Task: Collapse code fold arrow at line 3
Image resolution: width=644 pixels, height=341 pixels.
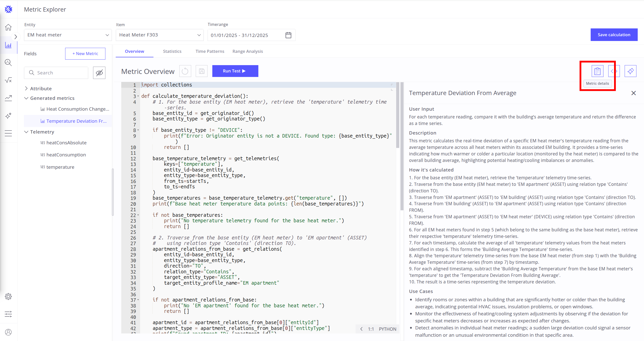Action: (138, 96)
